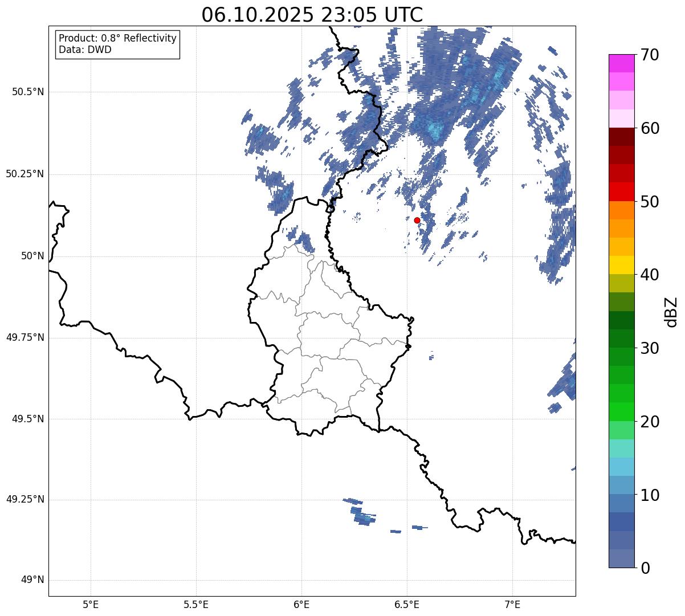Pick the yellow swatch just above 40
Viewport: 685px width, 616px height.
[x=621, y=265]
